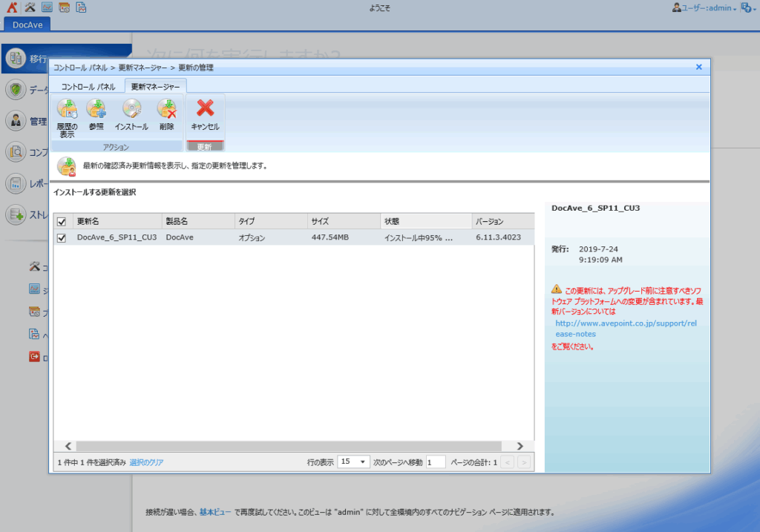This screenshot has width=760, height=532.
Task: Click the 基本ビュー link at bottom
Action: pyautogui.click(x=215, y=512)
